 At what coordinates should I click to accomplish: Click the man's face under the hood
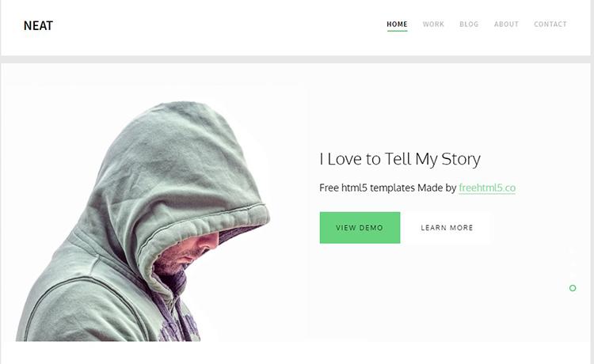(189, 252)
